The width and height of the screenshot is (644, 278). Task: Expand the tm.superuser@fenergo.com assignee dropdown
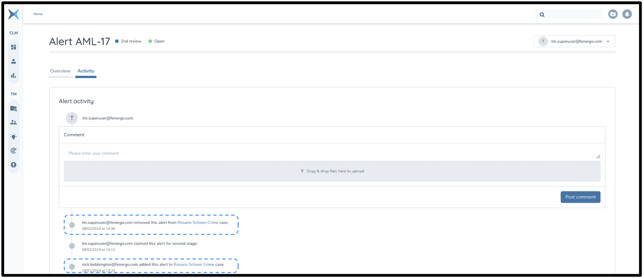pyautogui.click(x=608, y=41)
